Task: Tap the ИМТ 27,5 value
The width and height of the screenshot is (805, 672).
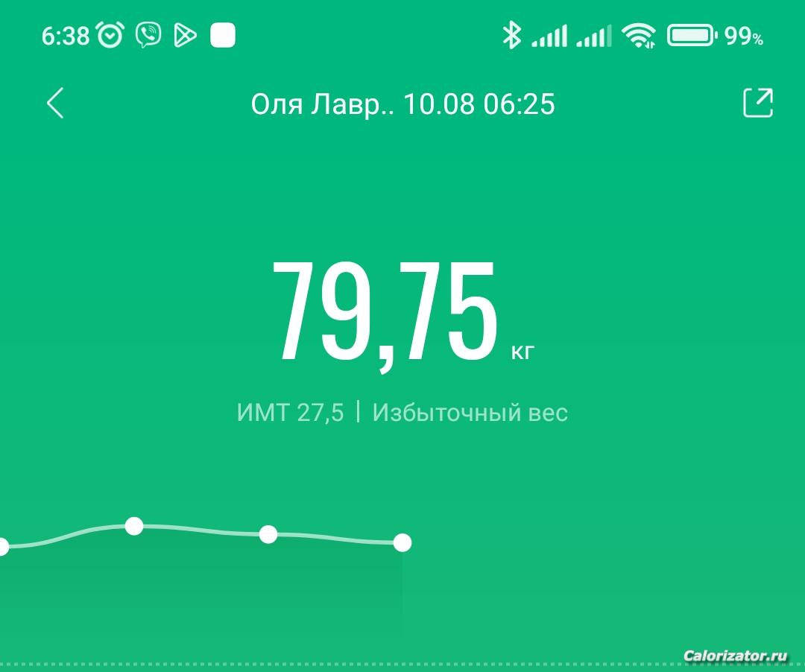Action: [x=290, y=413]
